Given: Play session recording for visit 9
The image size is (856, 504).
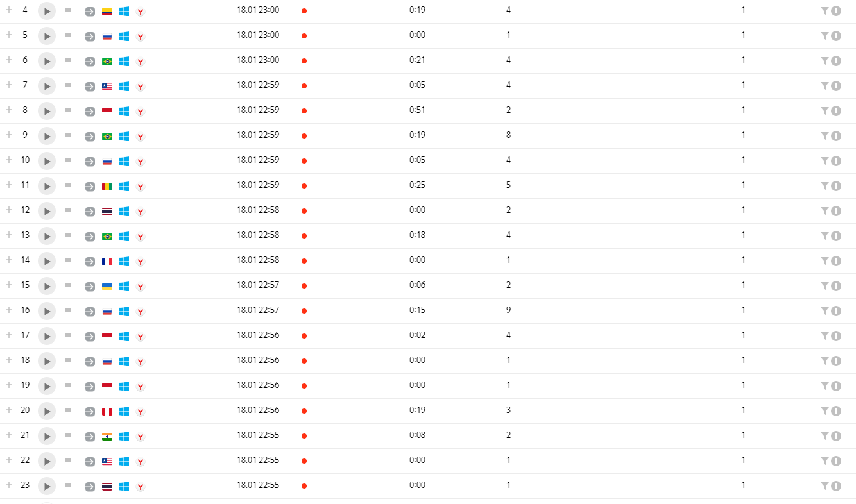Looking at the screenshot, I should [47, 136].
